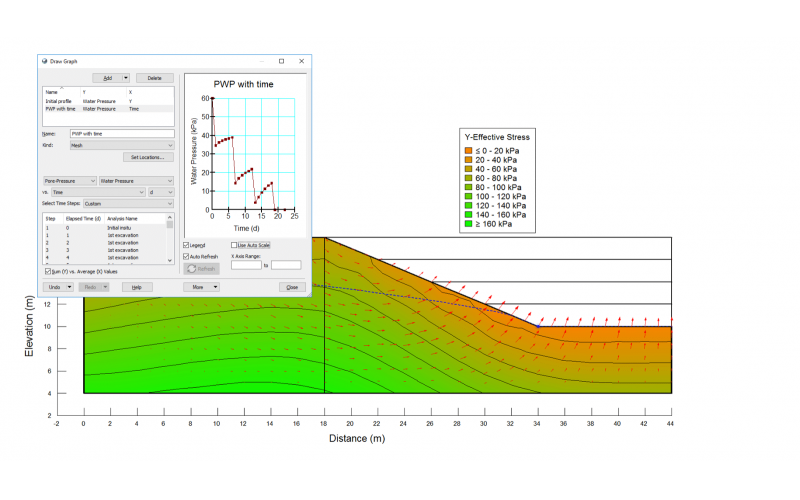Click the Refresh button with circular arrows
This screenshot has height=500, width=800.
click(x=201, y=268)
